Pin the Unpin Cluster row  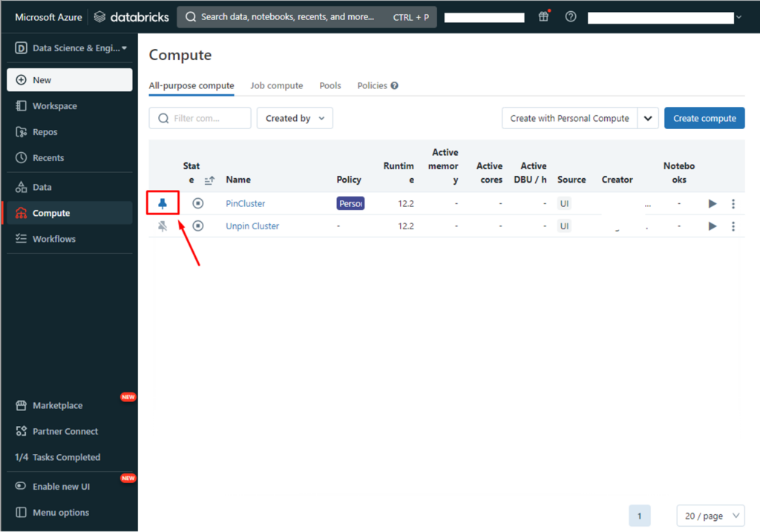pyautogui.click(x=163, y=226)
